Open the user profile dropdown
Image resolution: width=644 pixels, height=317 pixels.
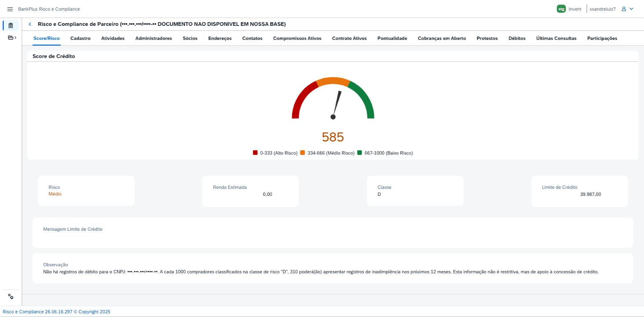coord(627,9)
